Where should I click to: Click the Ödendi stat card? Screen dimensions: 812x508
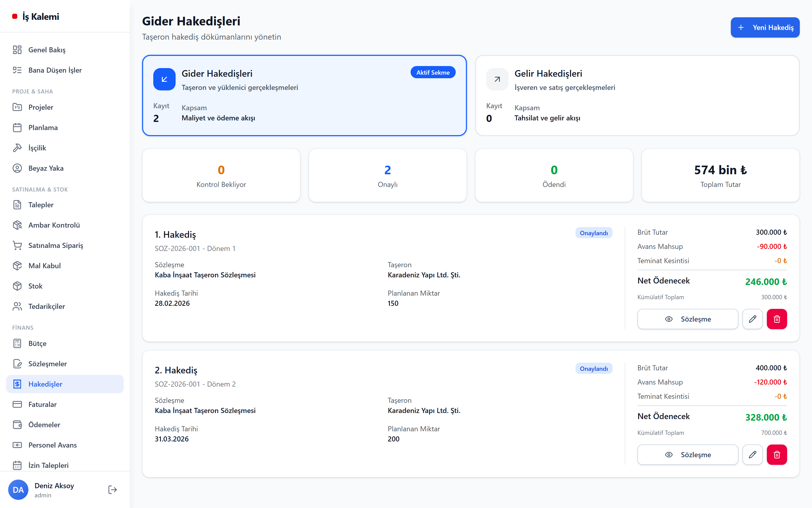point(554,175)
